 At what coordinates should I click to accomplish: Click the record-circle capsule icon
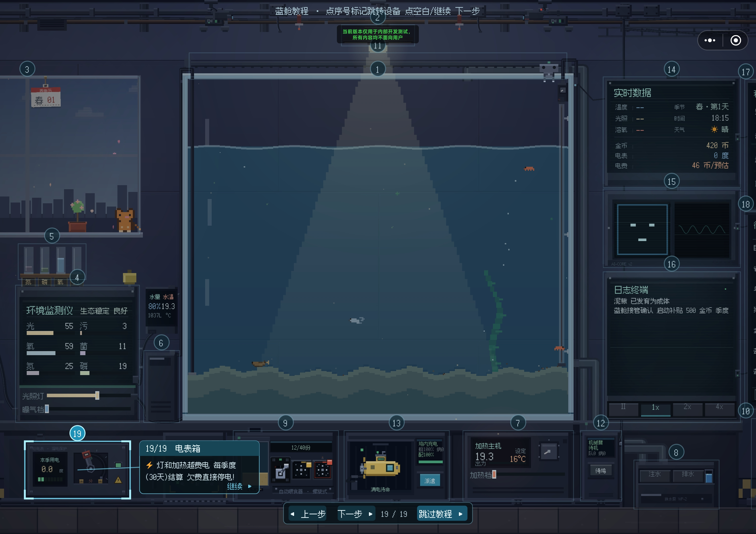point(736,40)
